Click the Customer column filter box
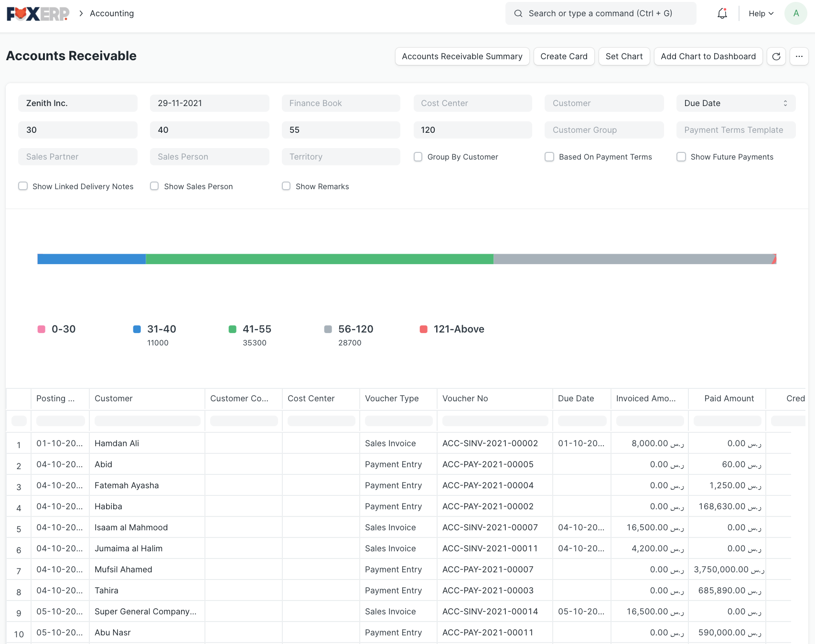The width and height of the screenshot is (815, 644). 147,421
